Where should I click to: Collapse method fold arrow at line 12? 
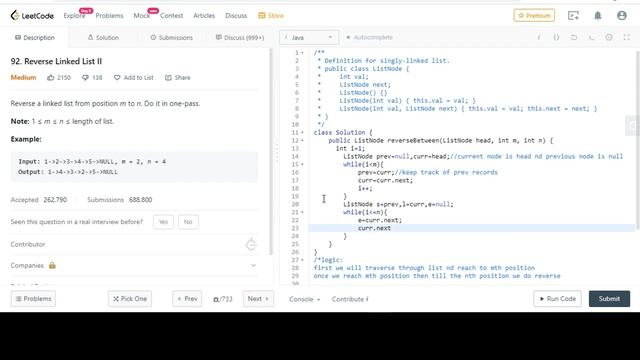(302, 140)
